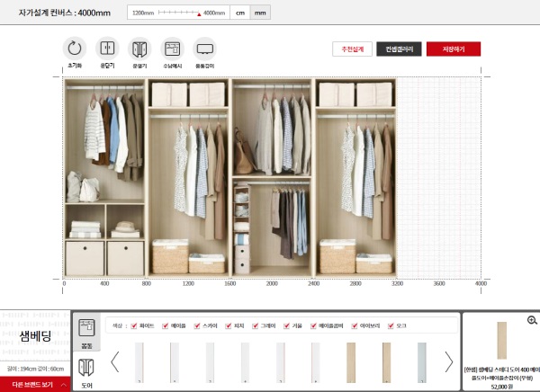Switch units to cm
Screen dimensions: 540x392
coord(239,13)
